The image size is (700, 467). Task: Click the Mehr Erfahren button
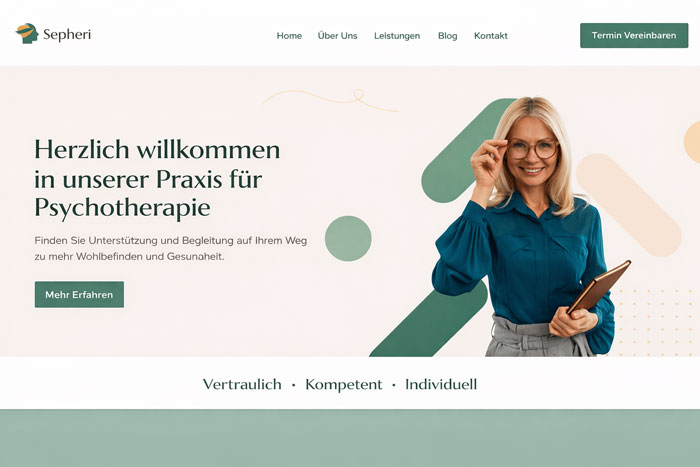point(79,294)
